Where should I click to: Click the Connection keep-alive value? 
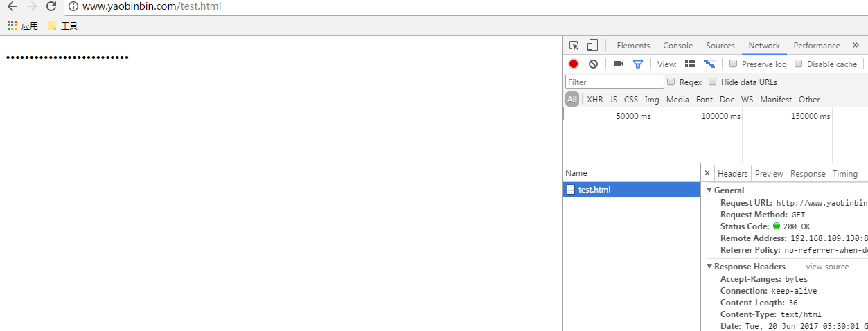tap(794, 291)
